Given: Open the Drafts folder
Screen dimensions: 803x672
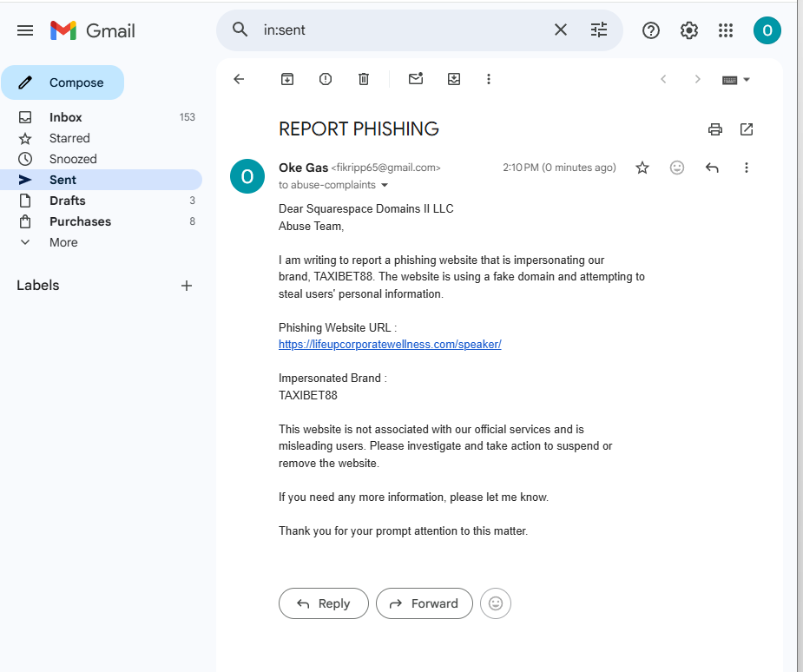Looking at the screenshot, I should pyautogui.click(x=67, y=201).
